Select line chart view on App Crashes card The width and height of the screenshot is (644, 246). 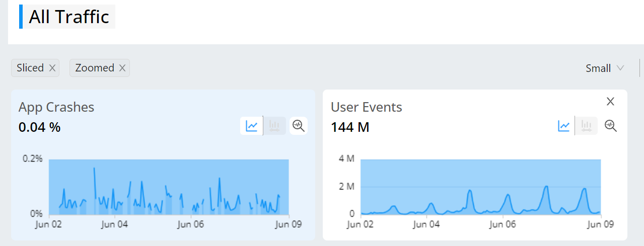(x=251, y=126)
